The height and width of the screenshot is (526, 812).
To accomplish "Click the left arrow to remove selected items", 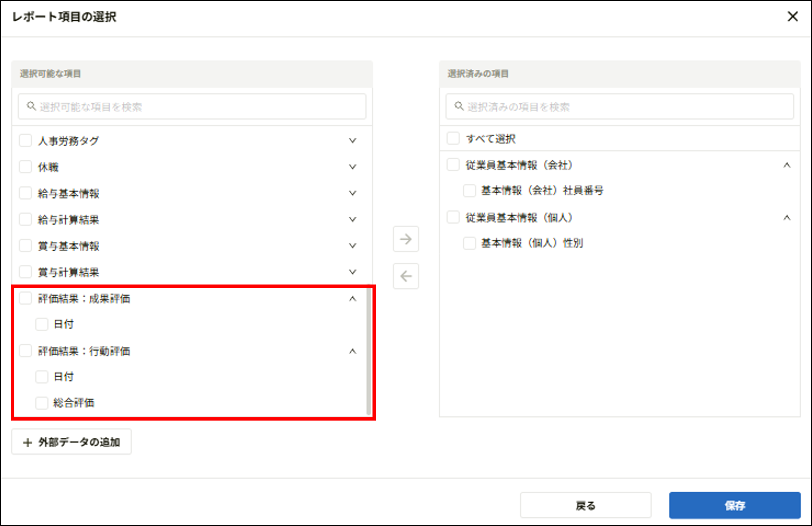I will [x=406, y=276].
